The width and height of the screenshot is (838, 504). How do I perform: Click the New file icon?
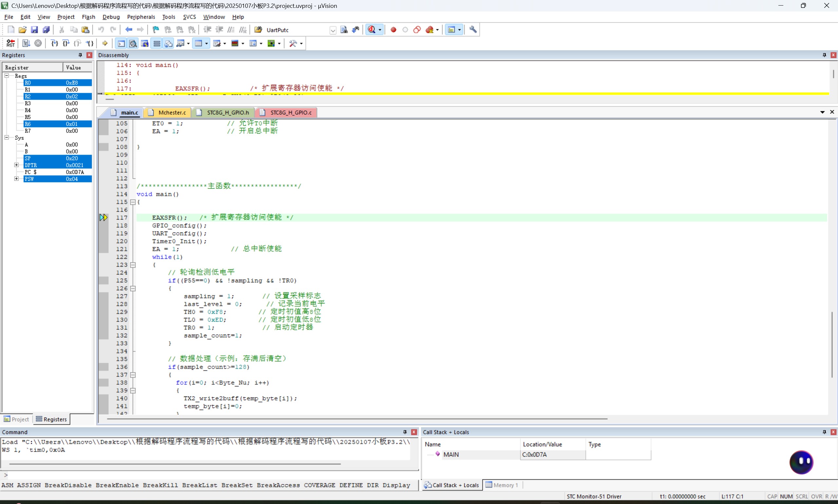[11, 29]
